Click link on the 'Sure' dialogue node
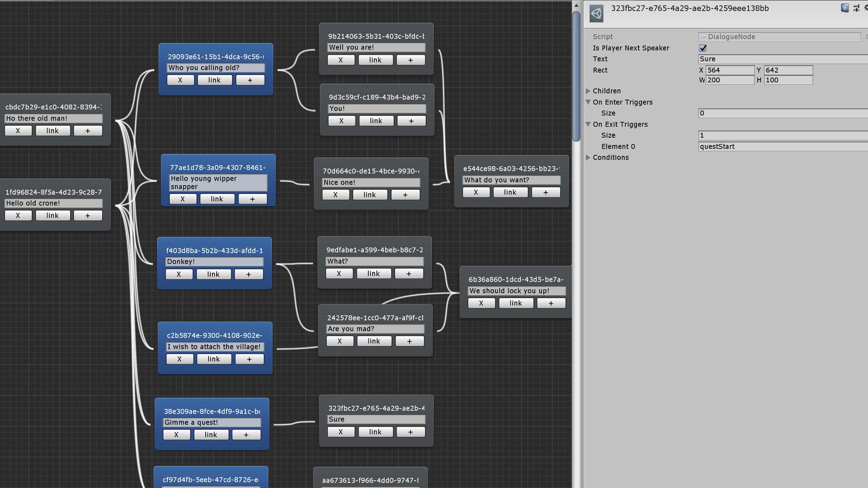 click(376, 432)
